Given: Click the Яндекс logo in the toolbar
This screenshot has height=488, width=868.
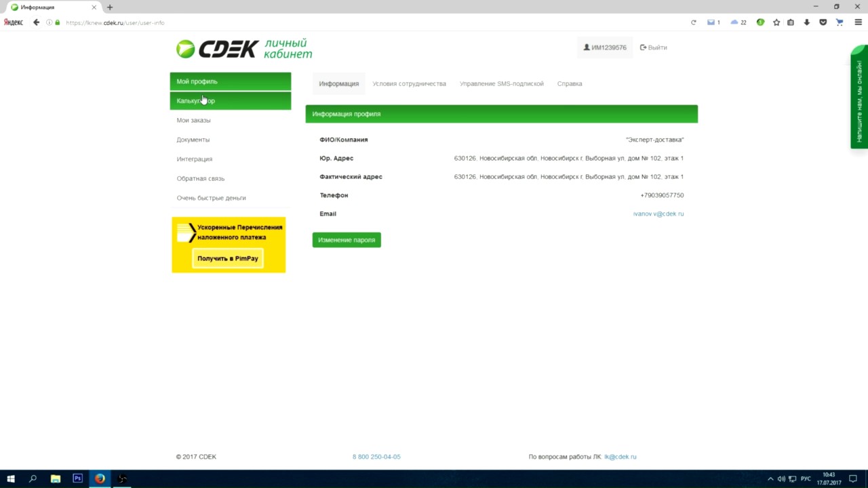Looking at the screenshot, I should (14, 22).
